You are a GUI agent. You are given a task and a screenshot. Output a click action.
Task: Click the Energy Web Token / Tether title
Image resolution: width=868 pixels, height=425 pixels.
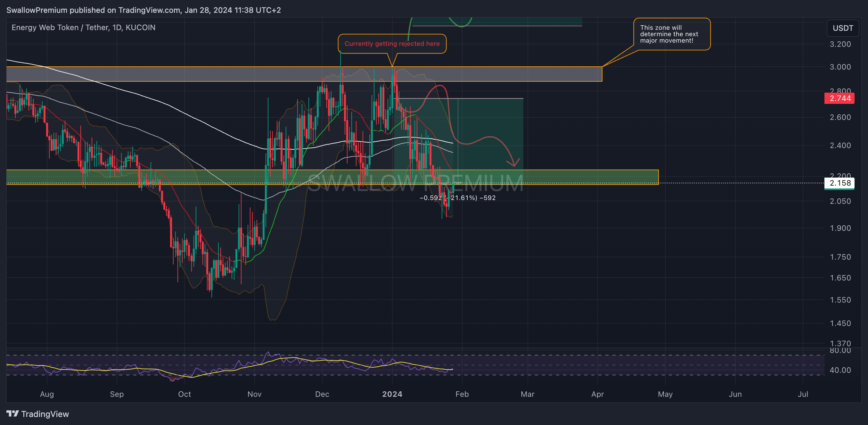[x=83, y=28]
